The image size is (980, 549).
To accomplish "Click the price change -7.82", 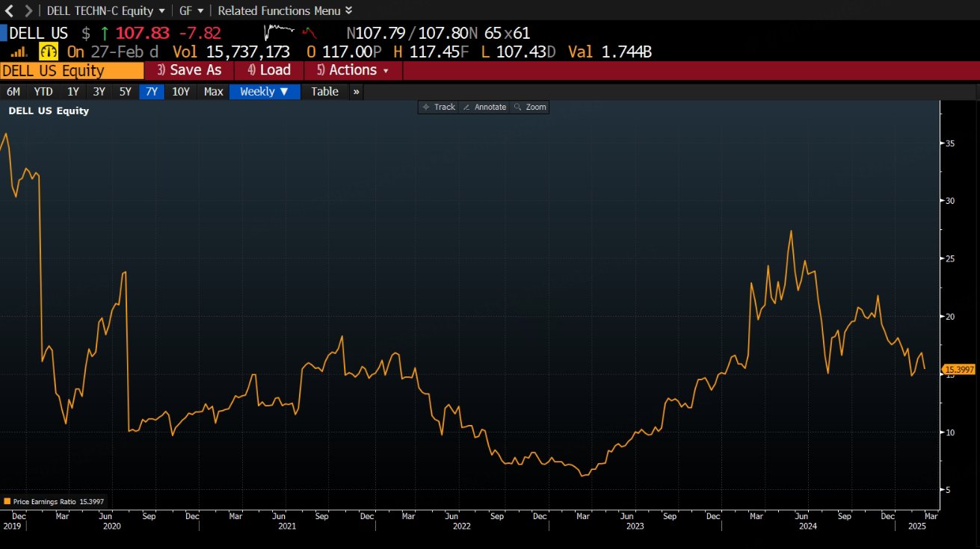I will click(x=200, y=33).
